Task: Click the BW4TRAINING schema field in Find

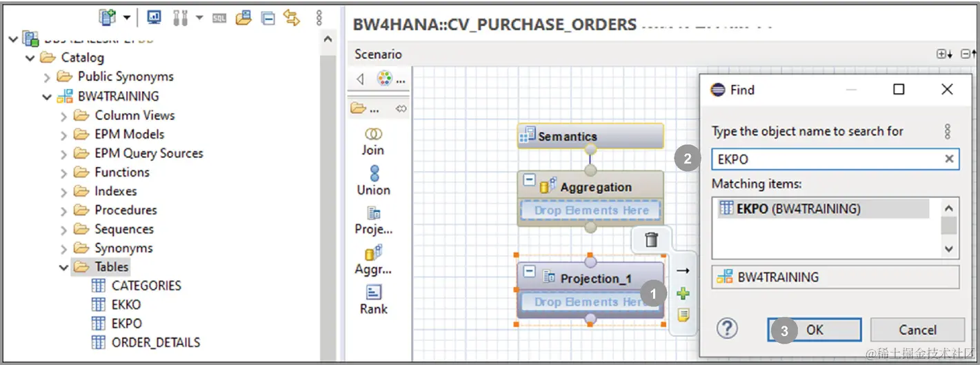Action: pyautogui.click(x=835, y=277)
